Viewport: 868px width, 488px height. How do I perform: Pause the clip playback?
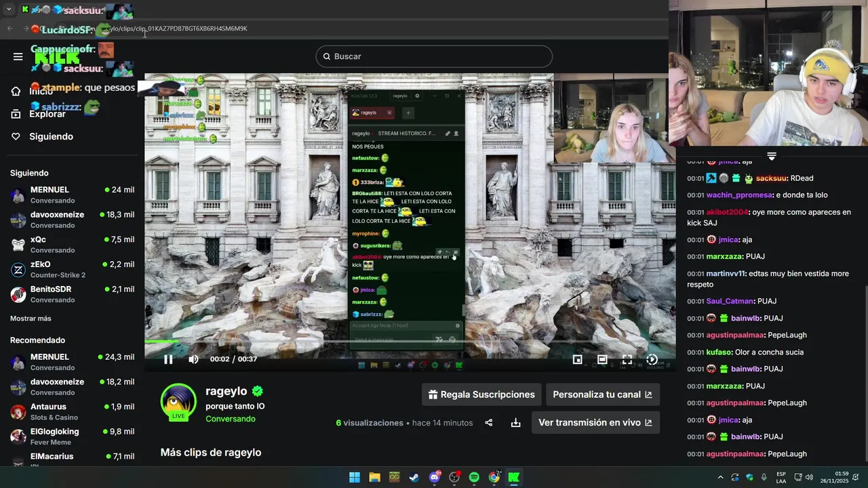click(x=168, y=359)
